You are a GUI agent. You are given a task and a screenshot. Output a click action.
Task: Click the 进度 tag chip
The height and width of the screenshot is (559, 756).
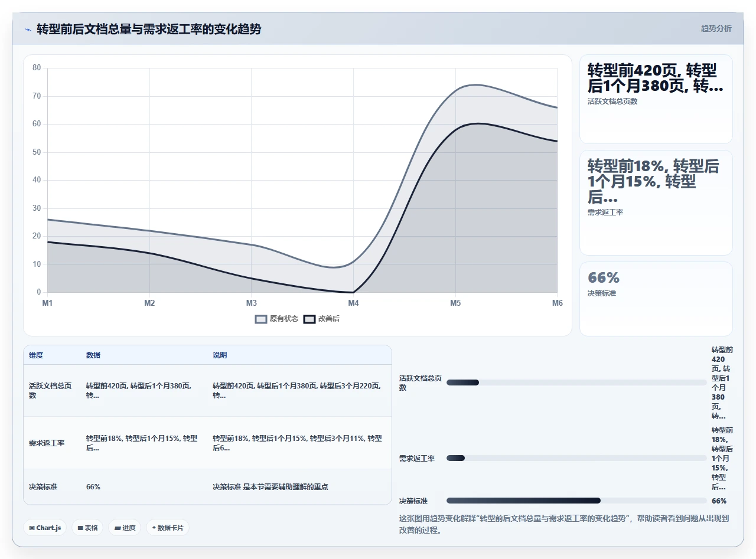pyautogui.click(x=125, y=528)
